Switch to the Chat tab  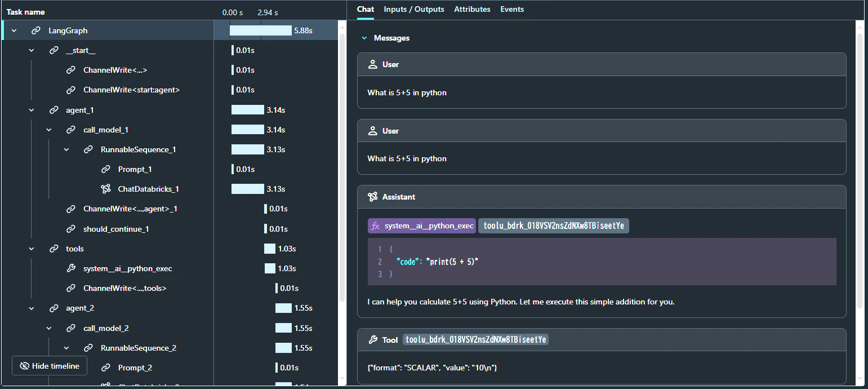[x=366, y=10]
